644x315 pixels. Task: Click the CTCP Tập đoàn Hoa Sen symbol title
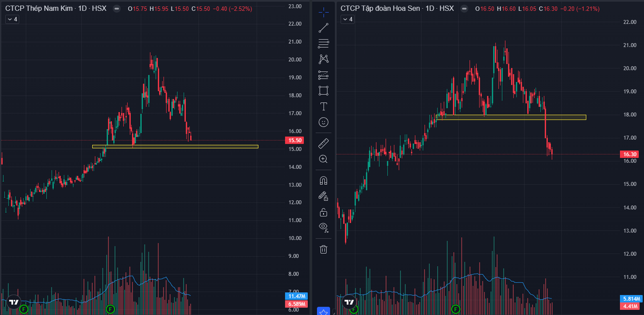tap(381, 9)
